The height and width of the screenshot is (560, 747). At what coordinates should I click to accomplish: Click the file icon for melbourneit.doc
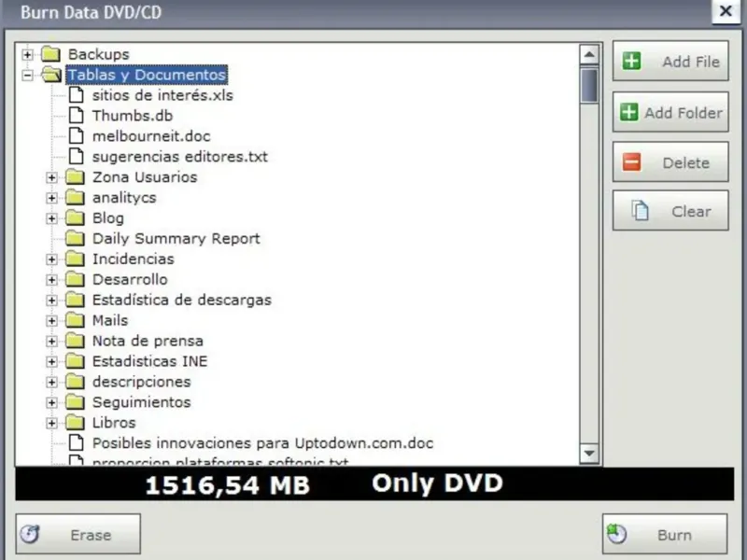[77, 135]
